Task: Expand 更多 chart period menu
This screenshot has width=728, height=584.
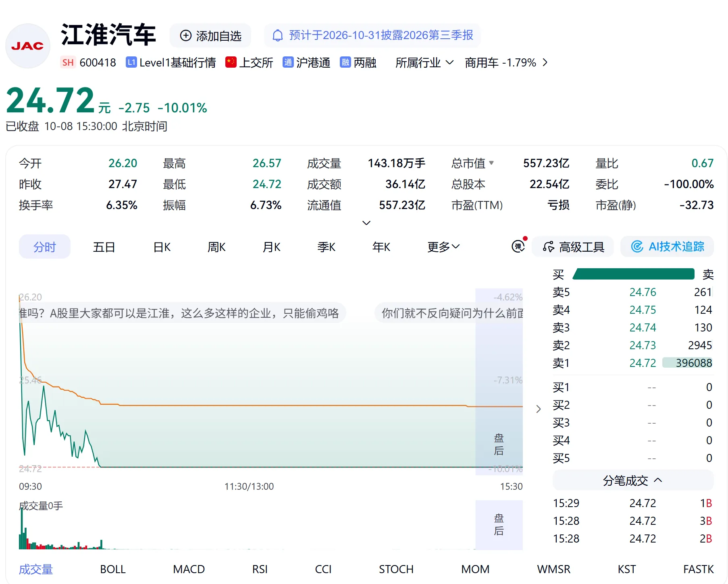Action: coord(443,246)
